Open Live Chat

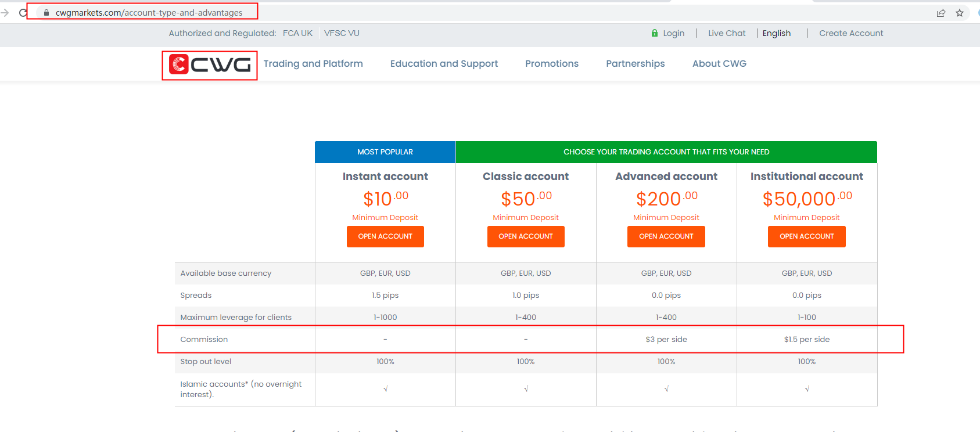(727, 33)
